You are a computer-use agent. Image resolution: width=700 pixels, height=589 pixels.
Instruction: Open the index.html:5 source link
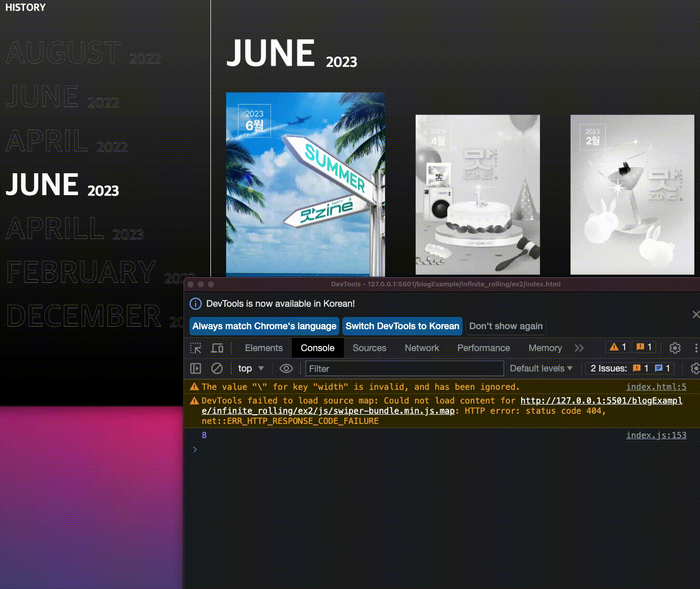click(x=656, y=387)
